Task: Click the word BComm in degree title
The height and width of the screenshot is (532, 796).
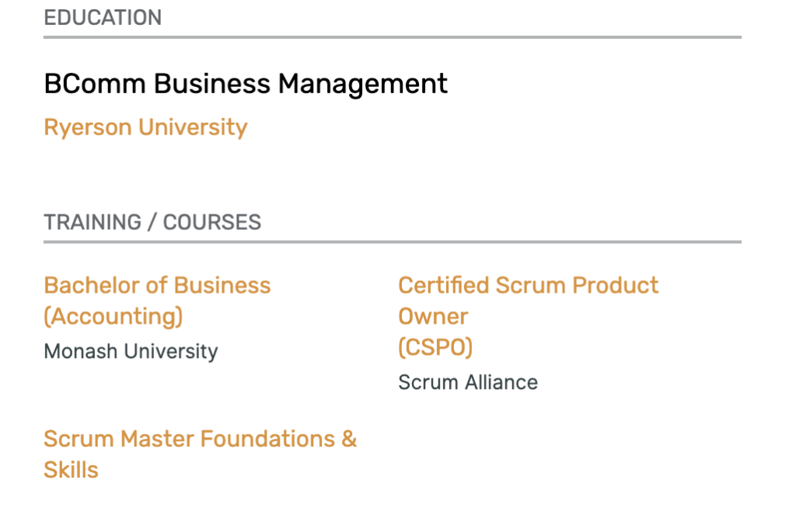Action: [x=95, y=84]
